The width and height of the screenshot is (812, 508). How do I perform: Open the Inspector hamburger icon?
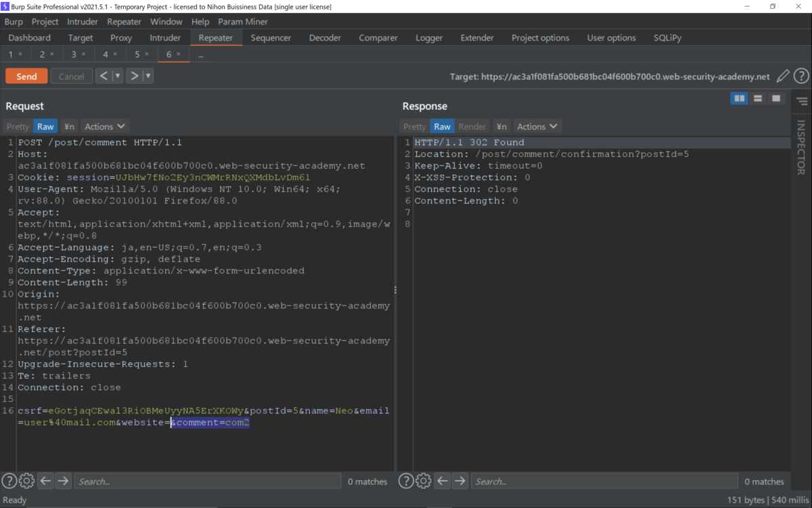pos(802,102)
